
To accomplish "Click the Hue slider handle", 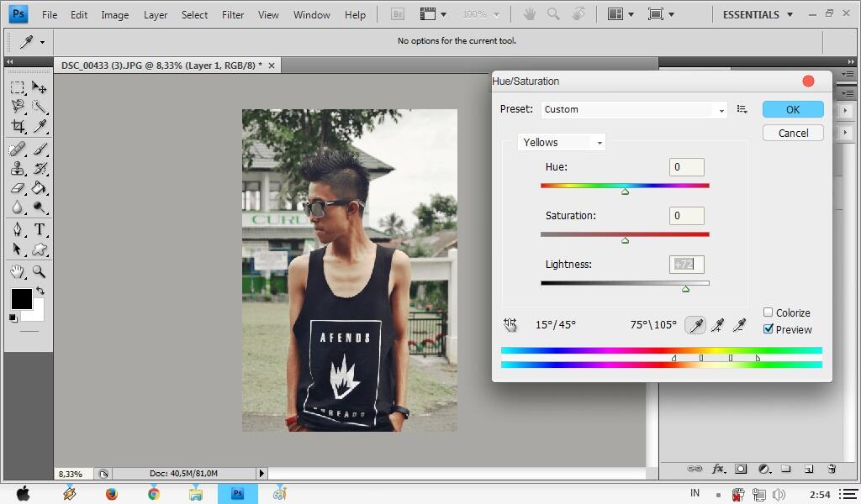I will pyautogui.click(x=625, y=192).
